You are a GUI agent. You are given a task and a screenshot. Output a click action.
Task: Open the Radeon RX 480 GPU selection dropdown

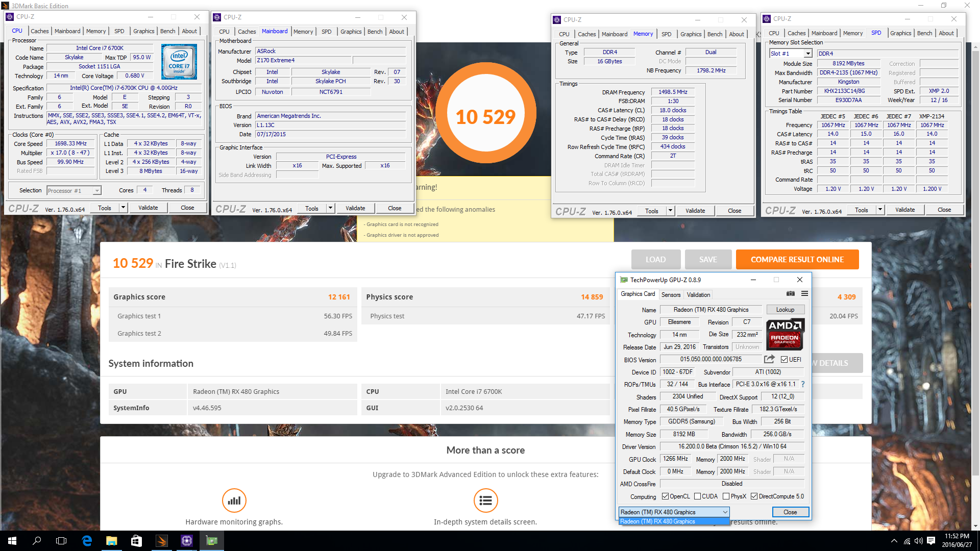coord(725,512)
